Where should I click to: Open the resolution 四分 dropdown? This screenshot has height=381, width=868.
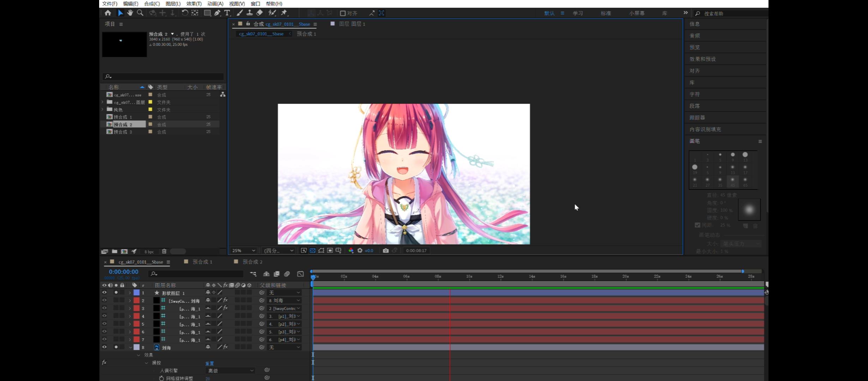pyautogui.click(x=279, y=250)
